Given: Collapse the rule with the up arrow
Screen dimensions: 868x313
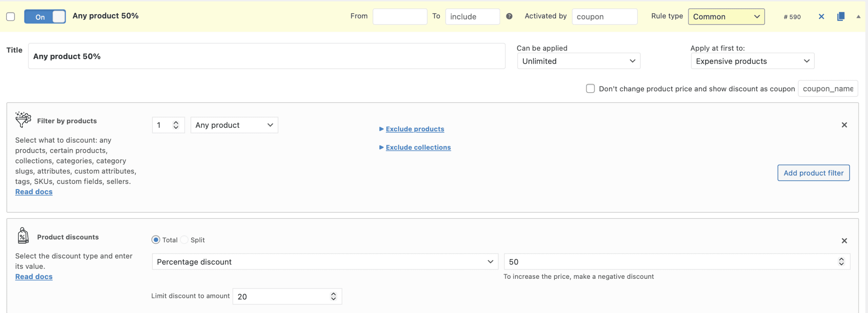Looking at the screenshot, I should tap(858, 17).
